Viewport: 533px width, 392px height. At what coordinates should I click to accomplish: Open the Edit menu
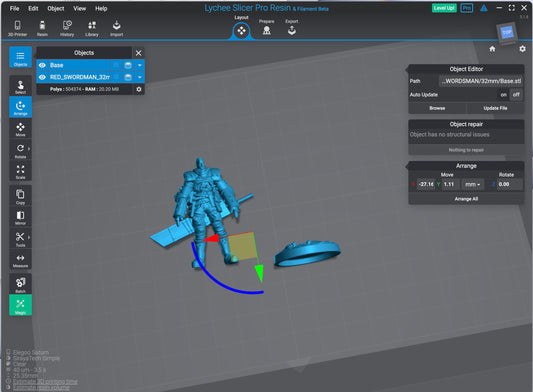coord(33,8)
